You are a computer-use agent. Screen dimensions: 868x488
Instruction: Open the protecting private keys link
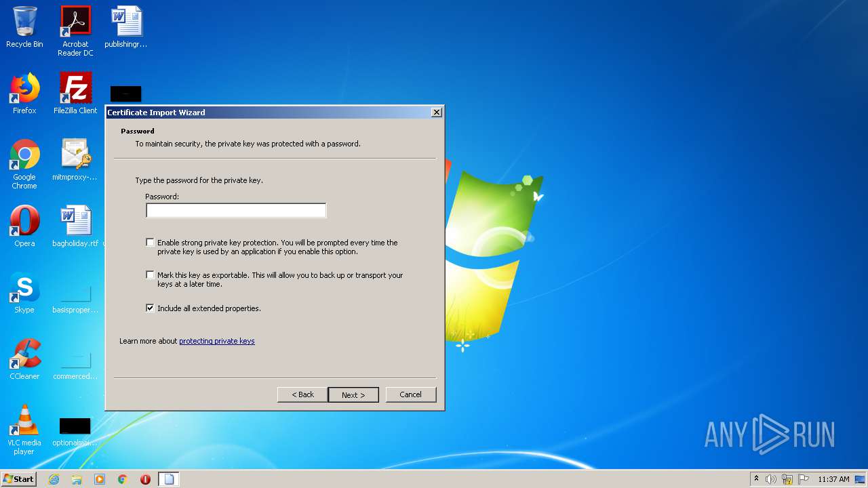click(217, 341)
